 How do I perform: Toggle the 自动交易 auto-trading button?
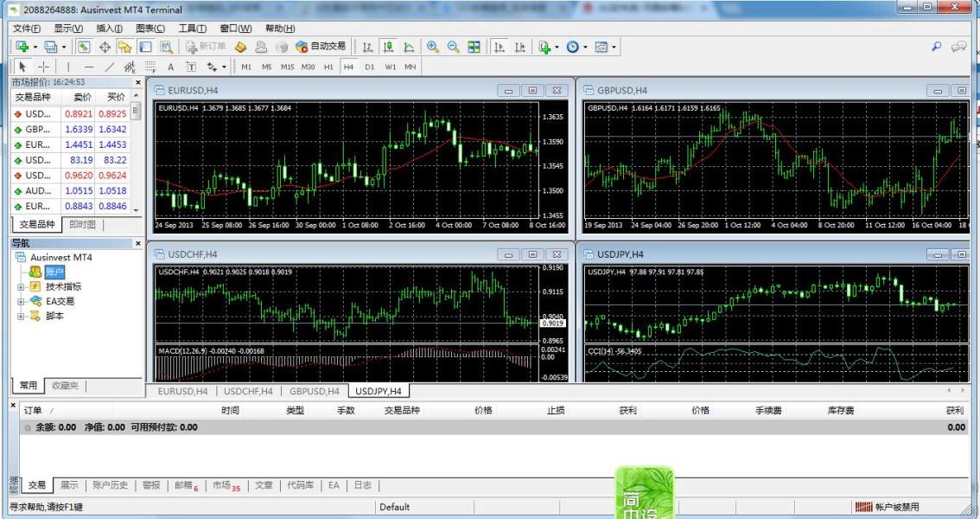320,47
